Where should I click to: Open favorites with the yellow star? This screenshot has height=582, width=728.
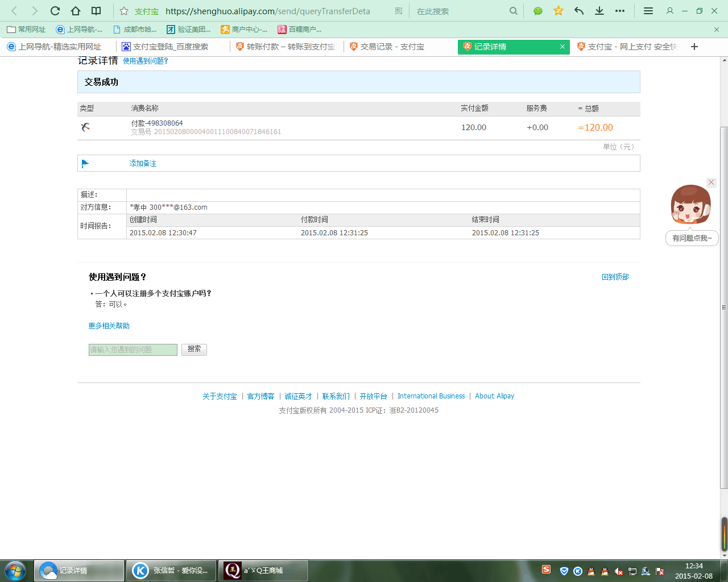559,11
